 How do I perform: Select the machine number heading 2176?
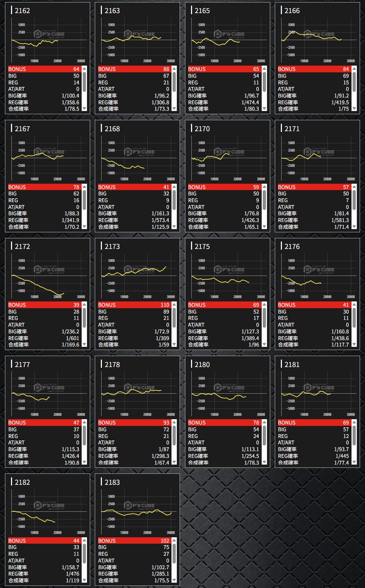pos(292,246)
